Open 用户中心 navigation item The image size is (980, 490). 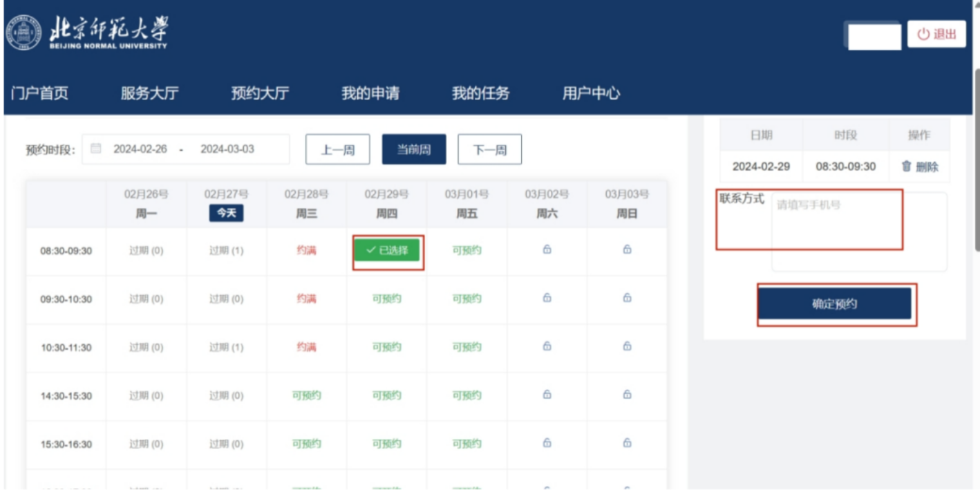(591, 93)
